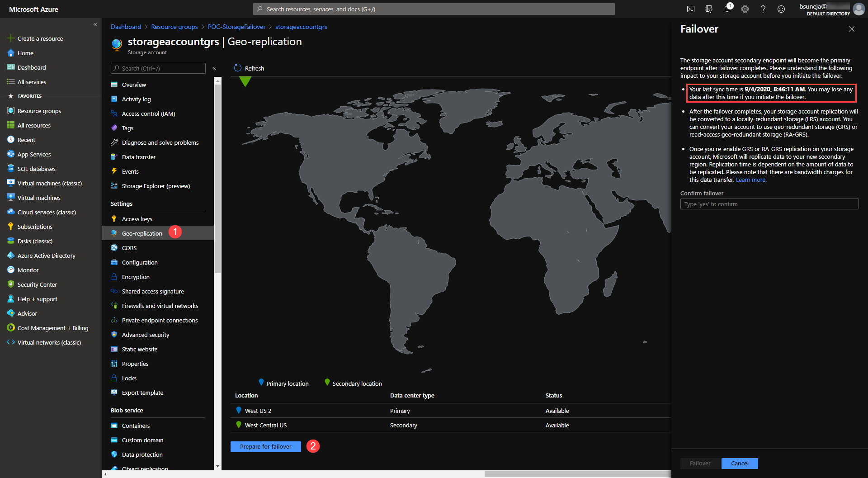
Task: Open portal settings gear
Action: [x=745, y=9]
